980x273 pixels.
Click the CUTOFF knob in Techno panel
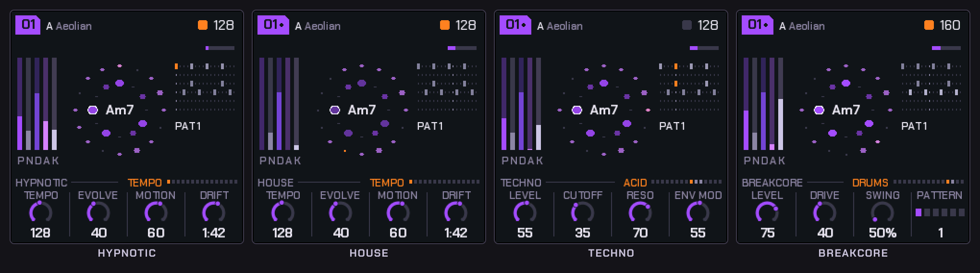pos(583,212)
